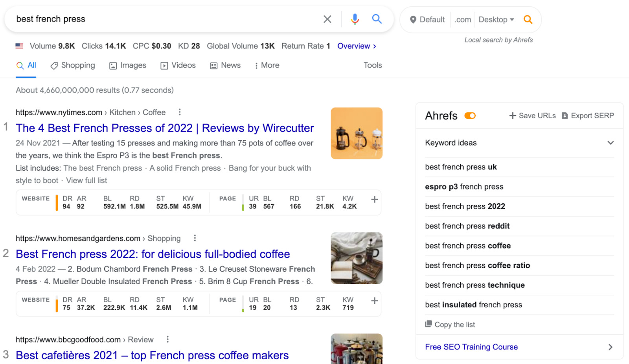Start voice search with microphone icon

tap(355, 19)
